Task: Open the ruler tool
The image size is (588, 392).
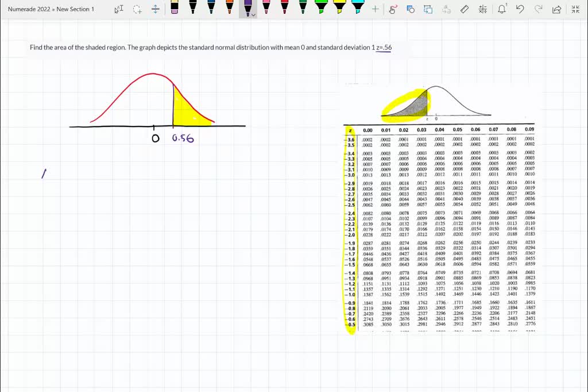Action: coord(465,9)
